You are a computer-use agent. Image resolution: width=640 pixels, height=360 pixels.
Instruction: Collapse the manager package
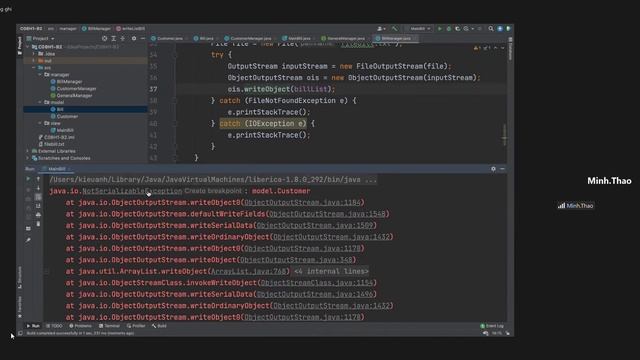tap(40, 75)
